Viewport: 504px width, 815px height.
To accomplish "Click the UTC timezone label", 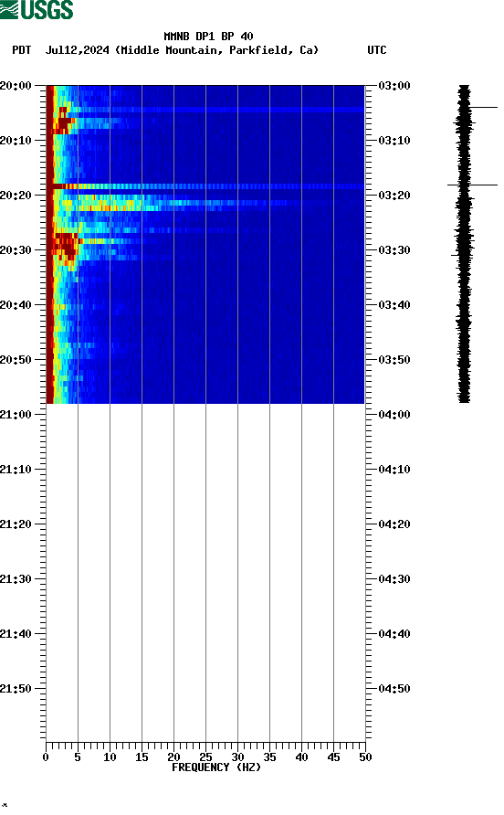I will coord(377,50).
